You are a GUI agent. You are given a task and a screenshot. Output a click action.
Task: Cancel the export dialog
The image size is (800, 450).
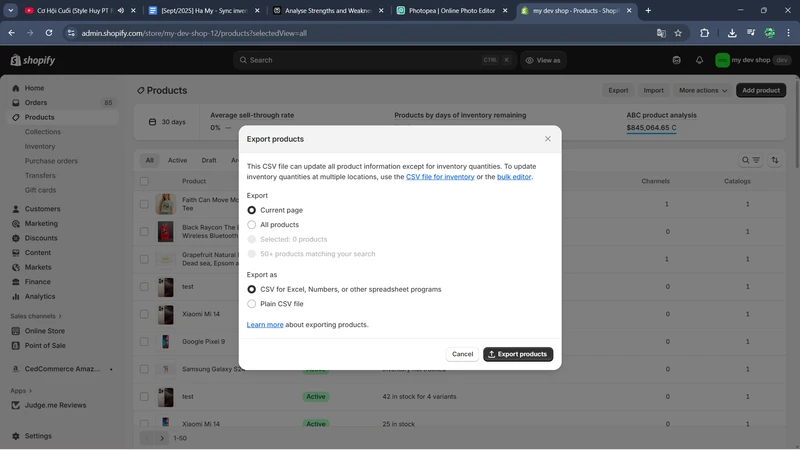[x=462, y=354]
